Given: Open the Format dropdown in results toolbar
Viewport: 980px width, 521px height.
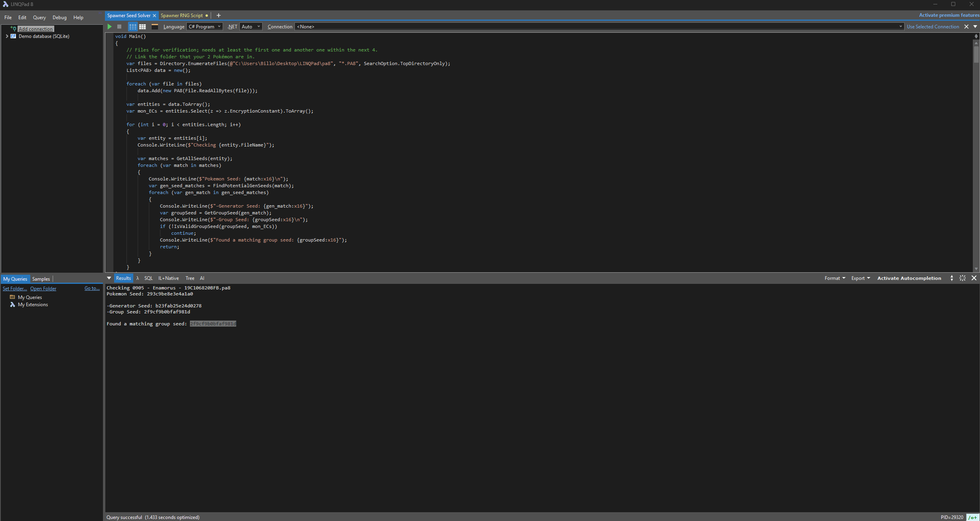Looking at the screenshot, I should click(x=835, y=278).
